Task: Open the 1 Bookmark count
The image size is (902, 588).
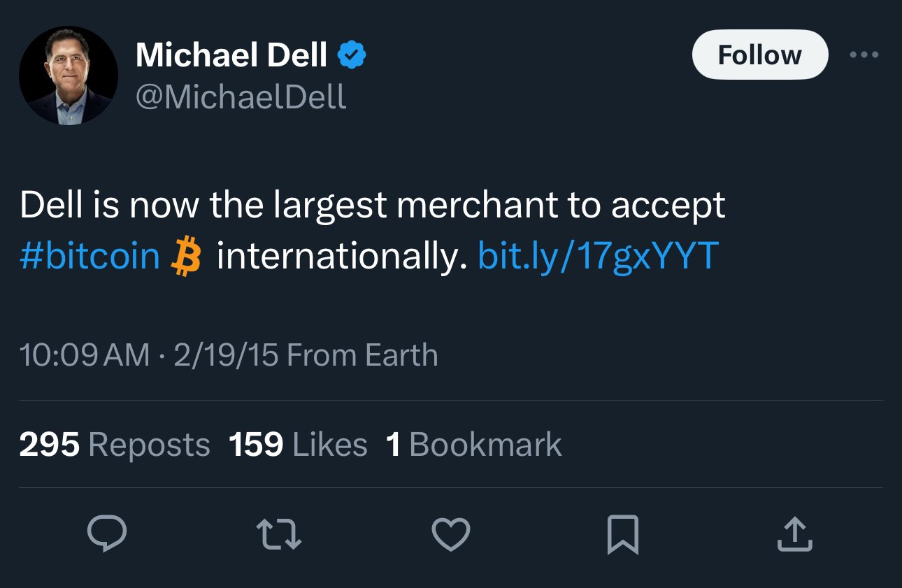Action: tap(474, 445)
